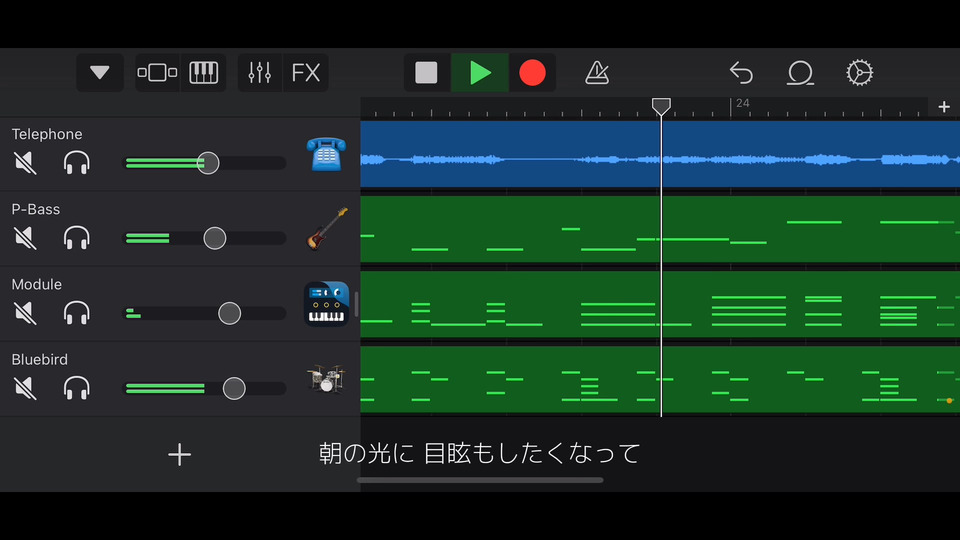Add a new track with plus button

coord(179,455)
